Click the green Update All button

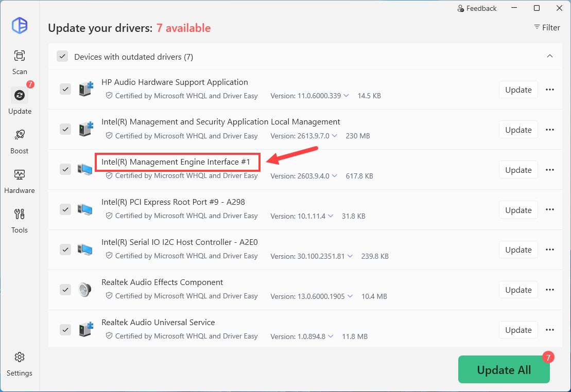click(504, 369)
